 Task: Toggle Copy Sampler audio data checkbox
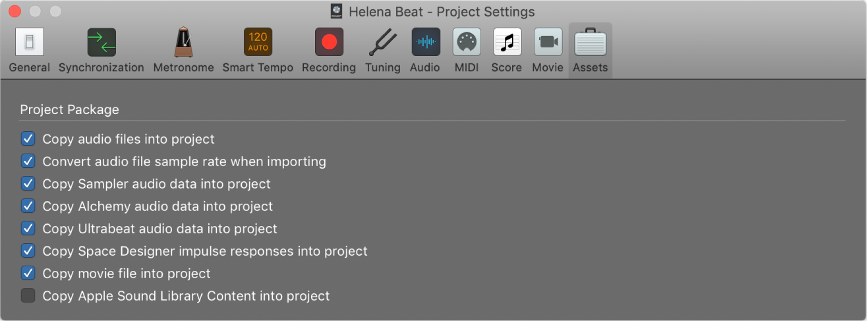pyautogui.click(x=28, y=184)
